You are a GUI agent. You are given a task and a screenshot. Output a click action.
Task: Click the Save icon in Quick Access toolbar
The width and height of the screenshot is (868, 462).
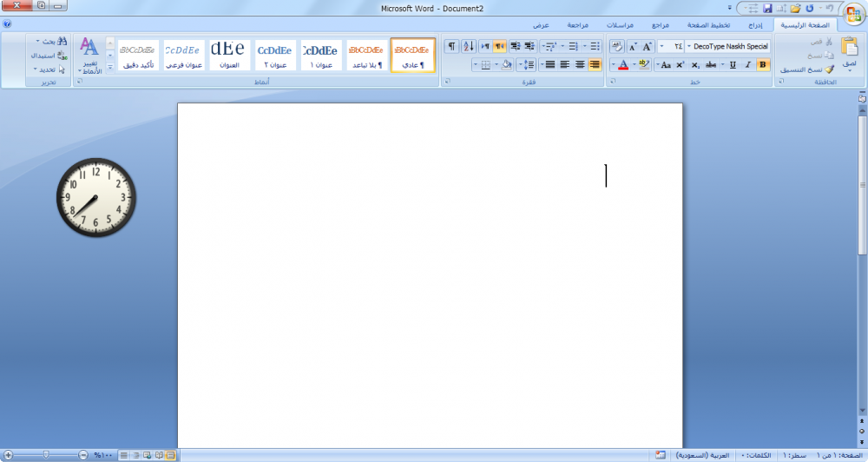click(767, 8)
